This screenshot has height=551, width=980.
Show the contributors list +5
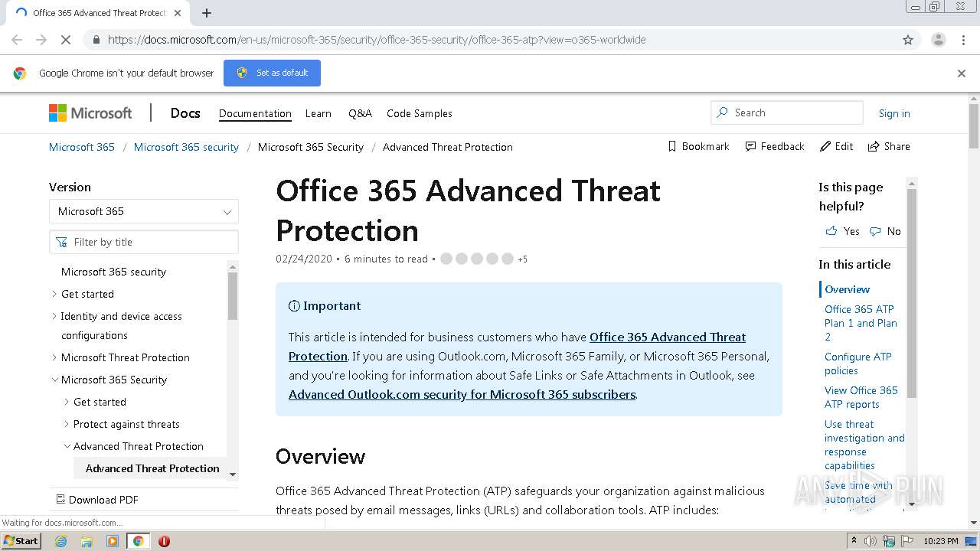522,259
